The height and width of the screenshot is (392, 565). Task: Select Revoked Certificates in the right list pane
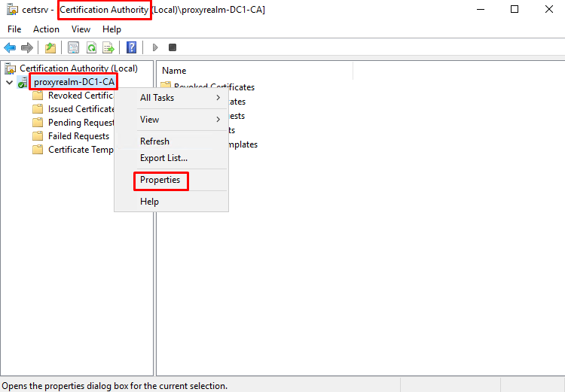tap(214, 87)
